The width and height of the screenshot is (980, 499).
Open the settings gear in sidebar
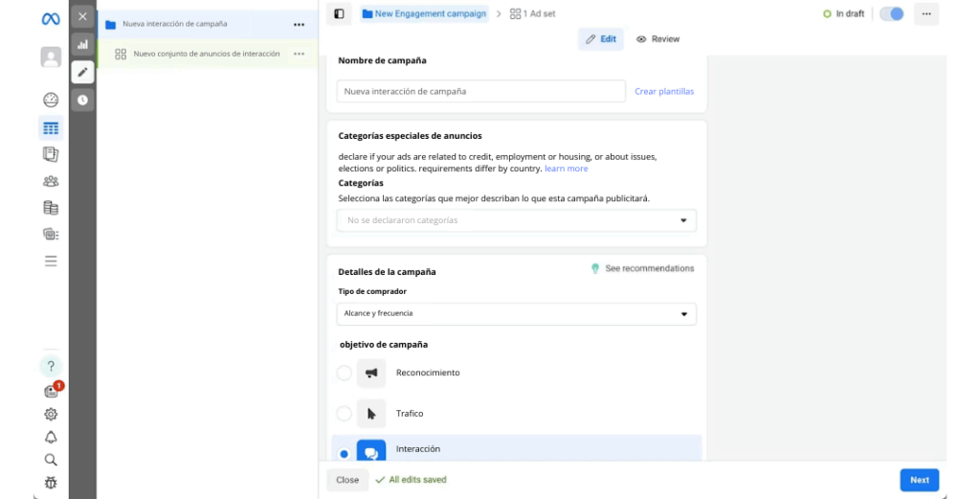pyautogui.click(x=51, y=414)
